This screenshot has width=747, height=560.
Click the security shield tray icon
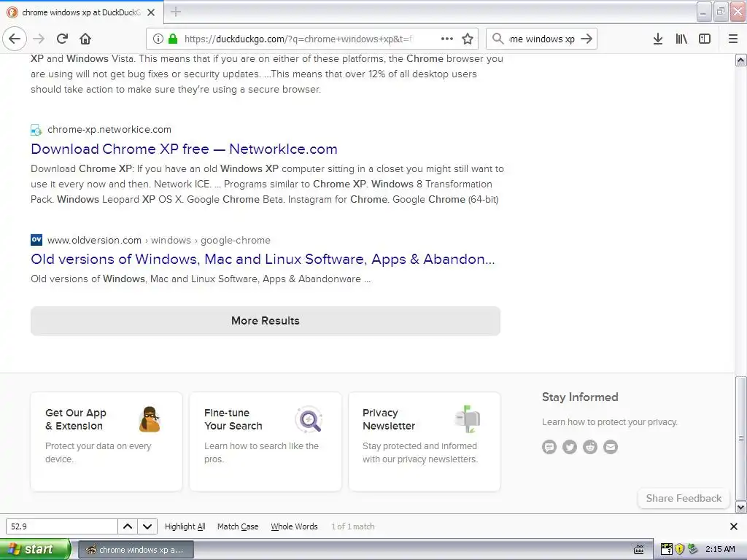[x=679, y=549]
